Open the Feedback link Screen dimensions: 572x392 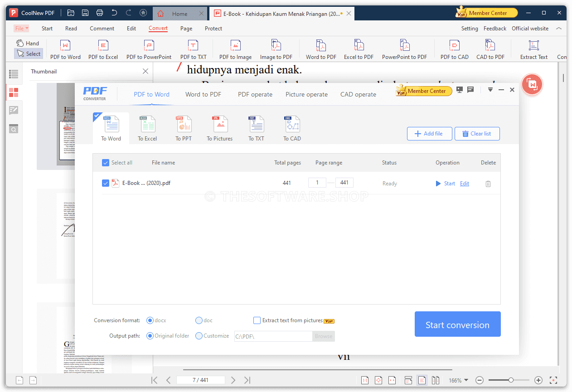[x=495, y=28]
